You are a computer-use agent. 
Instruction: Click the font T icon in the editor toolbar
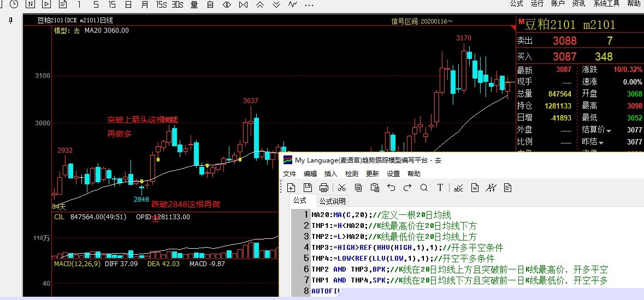[440, 188]
